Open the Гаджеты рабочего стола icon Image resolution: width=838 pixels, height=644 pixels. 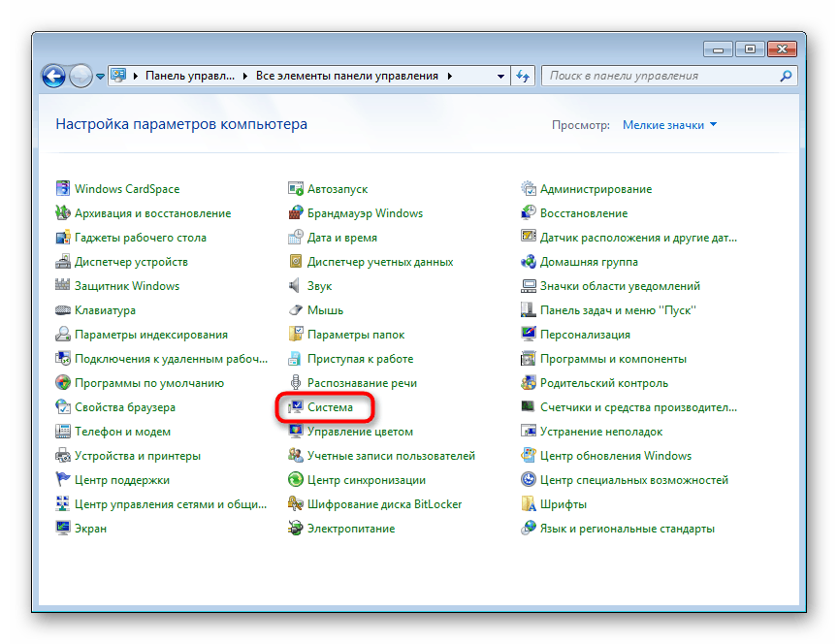62,237
